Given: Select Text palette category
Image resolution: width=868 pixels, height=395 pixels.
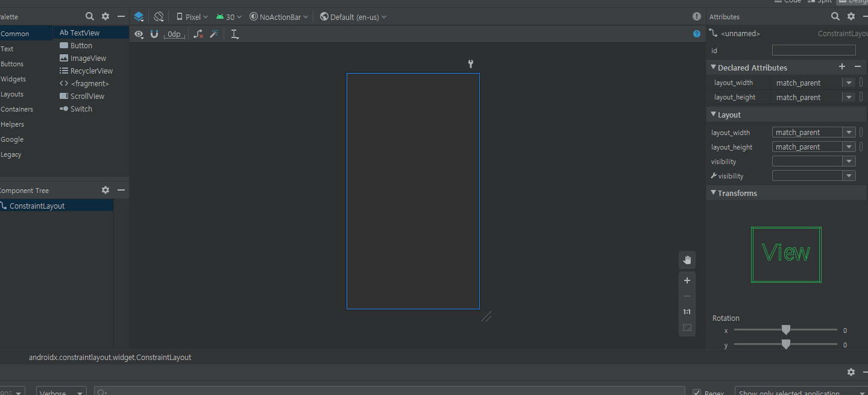Looking at the screenshot, I should (x=26, y=49).
